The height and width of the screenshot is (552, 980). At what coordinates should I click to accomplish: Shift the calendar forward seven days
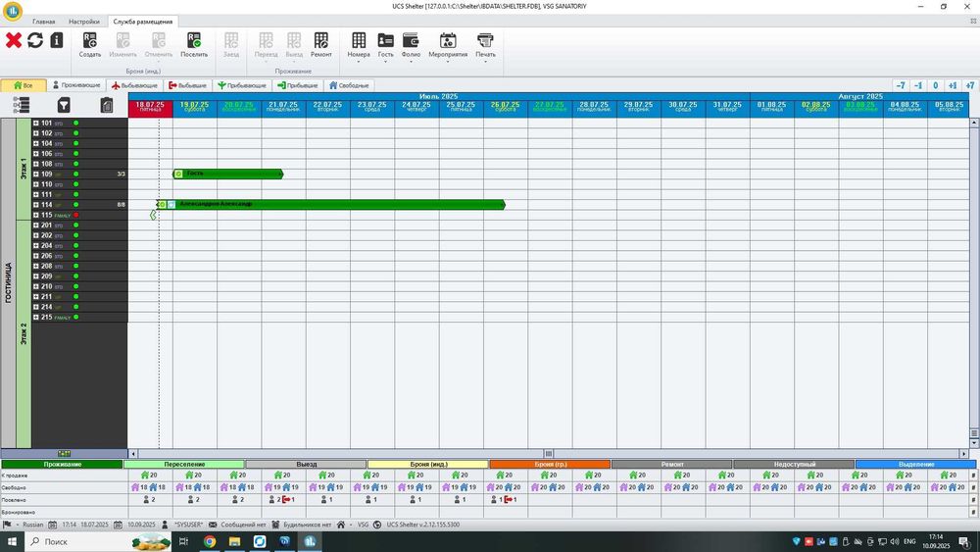point(969,85)
